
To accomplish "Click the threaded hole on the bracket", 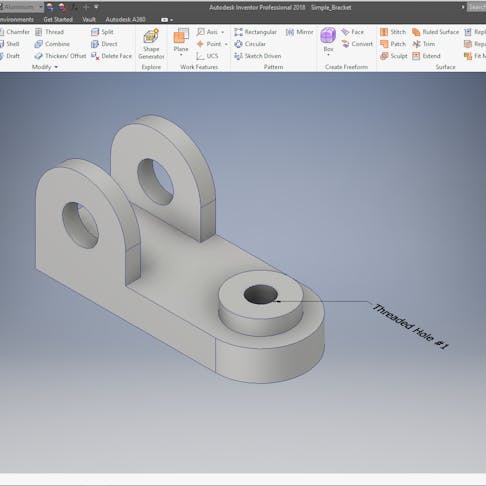I will click(261, 294).
